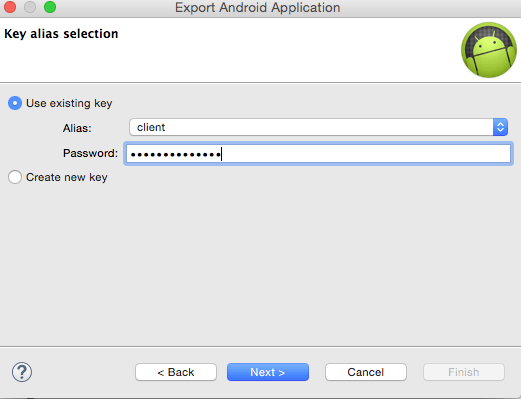Click the Password: field label
521x399 pixels.
[x=90, y=153]
